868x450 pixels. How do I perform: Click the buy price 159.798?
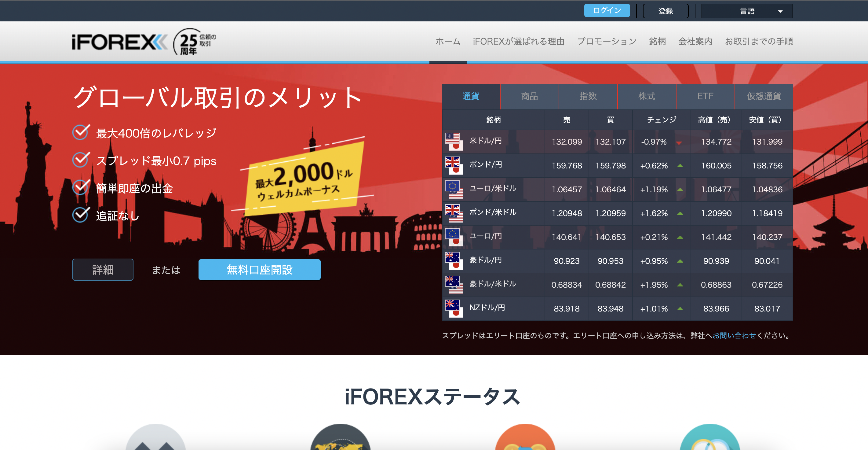(611, 166)
